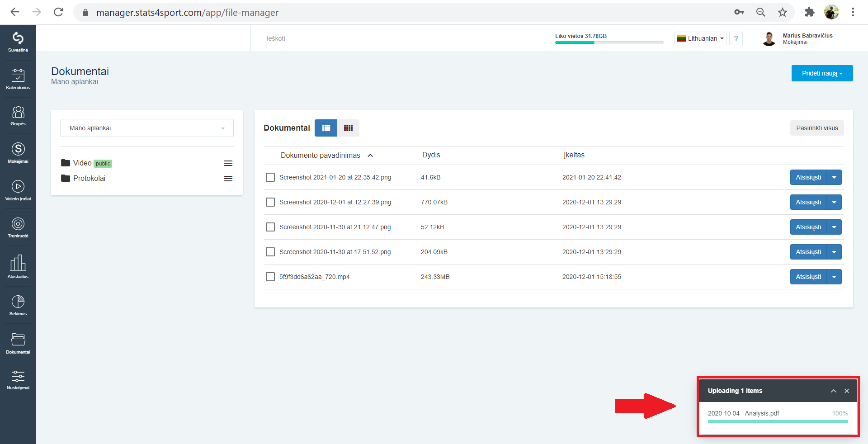Image resolution: width=868 pixels, height=444 pixels.
Task: Click Atsisiųsti for Screenshot 2020-11-30 at 21.12.47.png
Action: tap(808, 227)
